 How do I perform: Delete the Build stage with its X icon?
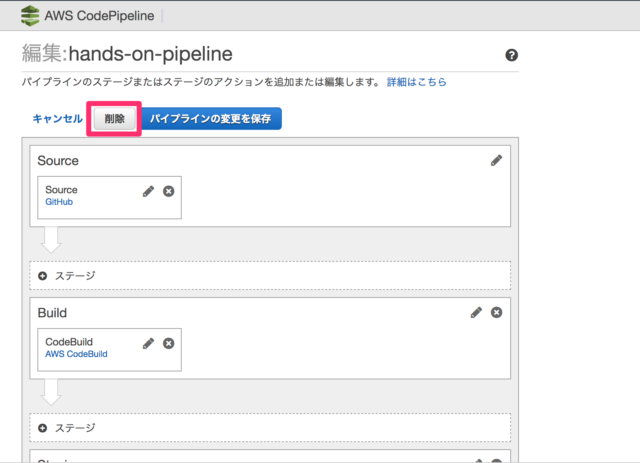(496, 312)
